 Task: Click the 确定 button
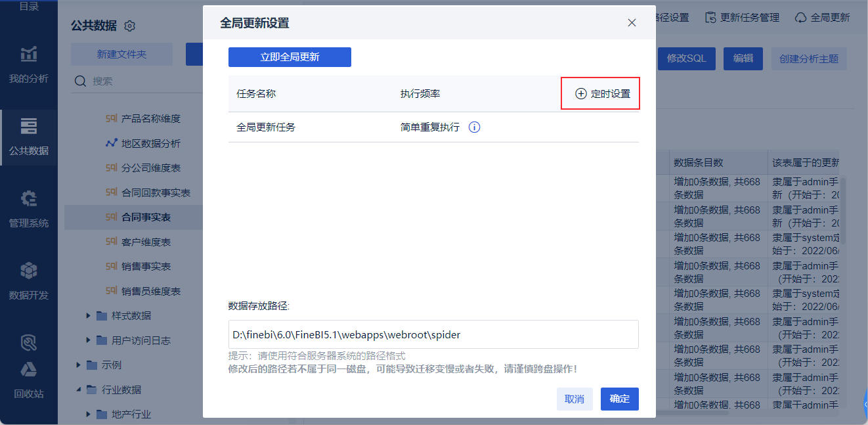point(620,399)
